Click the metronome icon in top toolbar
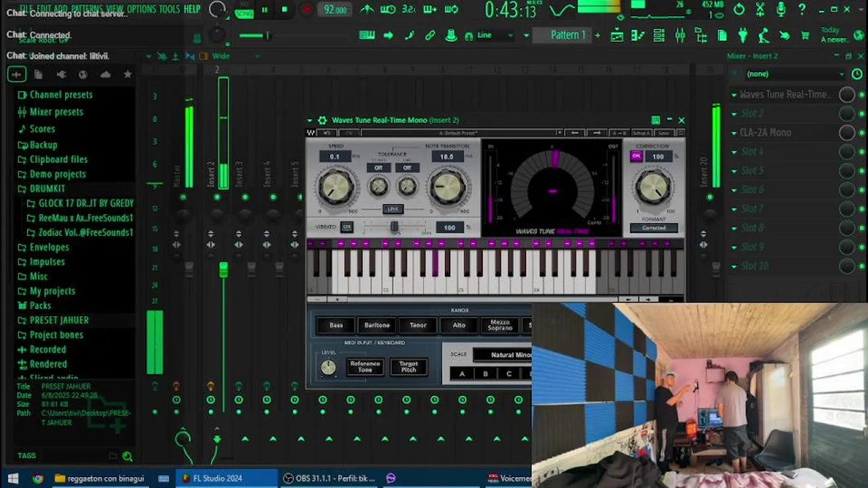 click(x=367, y=9)
